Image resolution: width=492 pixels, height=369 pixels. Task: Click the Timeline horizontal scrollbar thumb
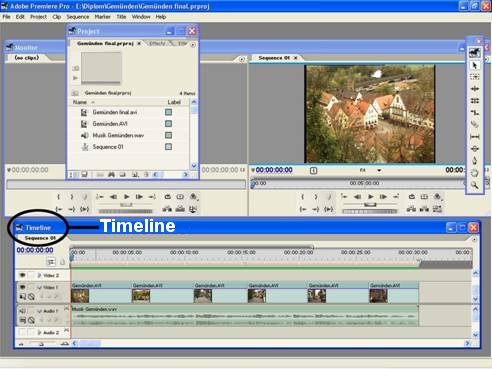pyautogui.click(x=89, y=343)
